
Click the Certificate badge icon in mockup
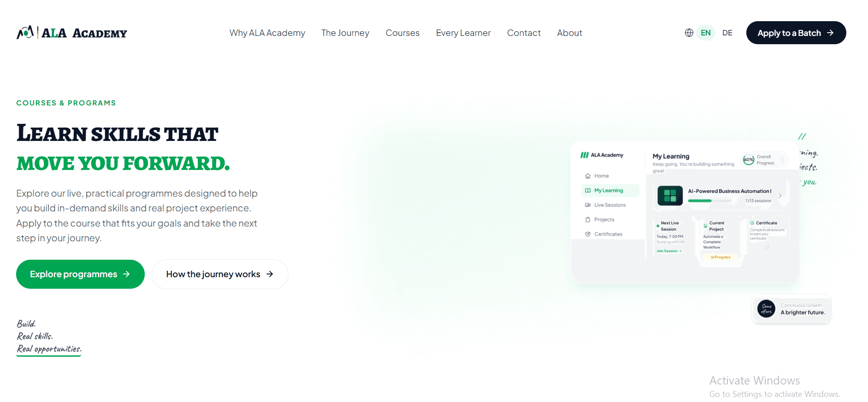click(x=752, y=223)
